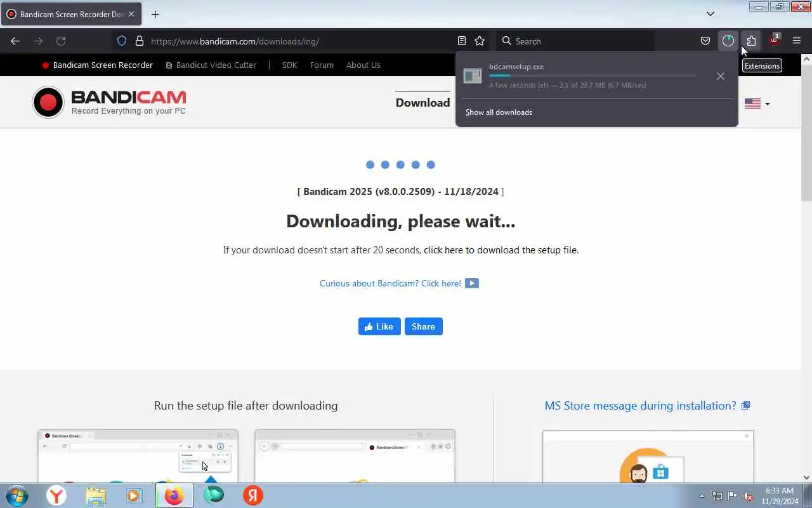Click scrollbar up arrow
812x508 pixels.
click(x=806, y=59)
